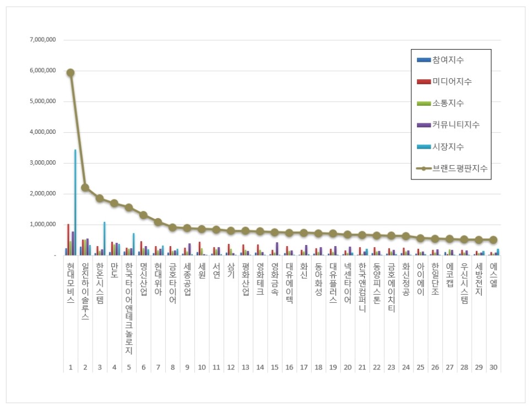This screenshot has width=532, height=408.
Task: Click the tall cyan 시장지수 bar for 현대모비스
Action: tap(75, 202)
